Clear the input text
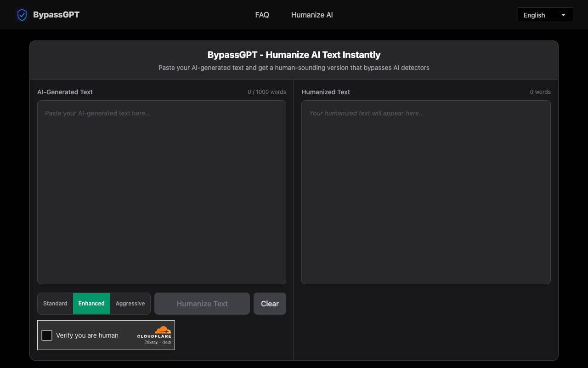 click(x=270, y=304)
